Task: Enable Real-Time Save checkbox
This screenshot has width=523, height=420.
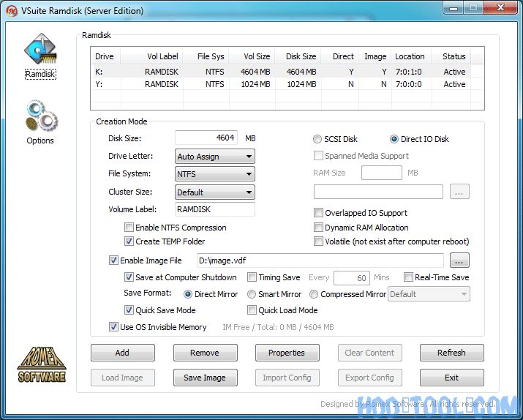Action: click(408, 277)
